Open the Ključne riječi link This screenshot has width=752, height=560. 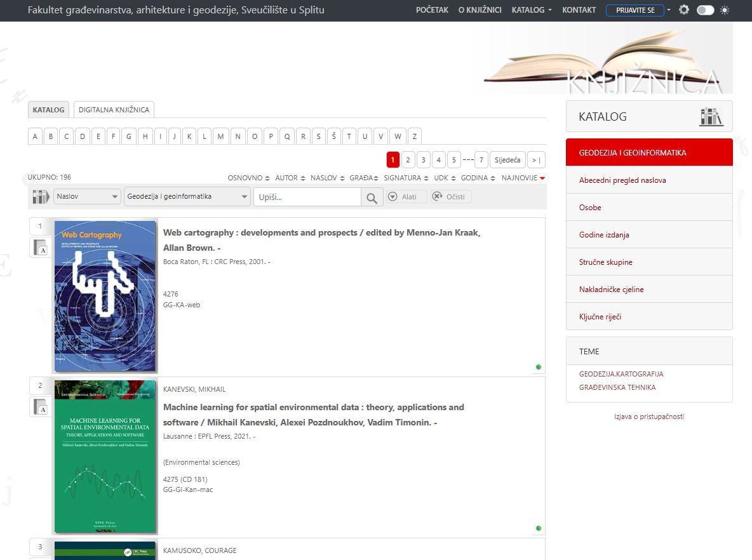point(600,317)
